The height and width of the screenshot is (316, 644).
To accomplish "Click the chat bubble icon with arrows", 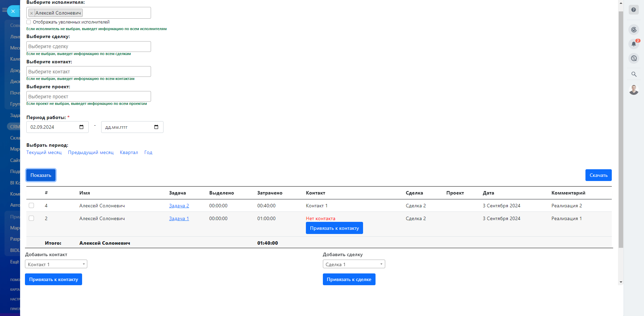I will click(634, 58).
